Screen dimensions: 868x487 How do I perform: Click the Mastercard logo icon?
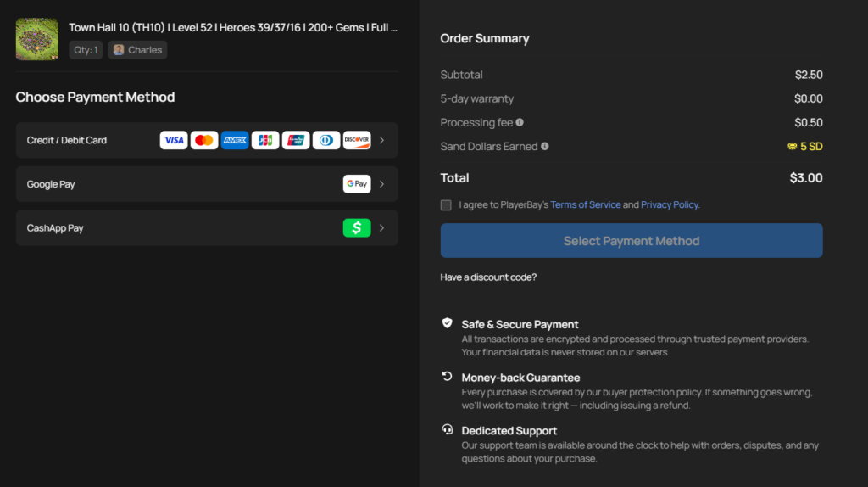click(204, 140)
